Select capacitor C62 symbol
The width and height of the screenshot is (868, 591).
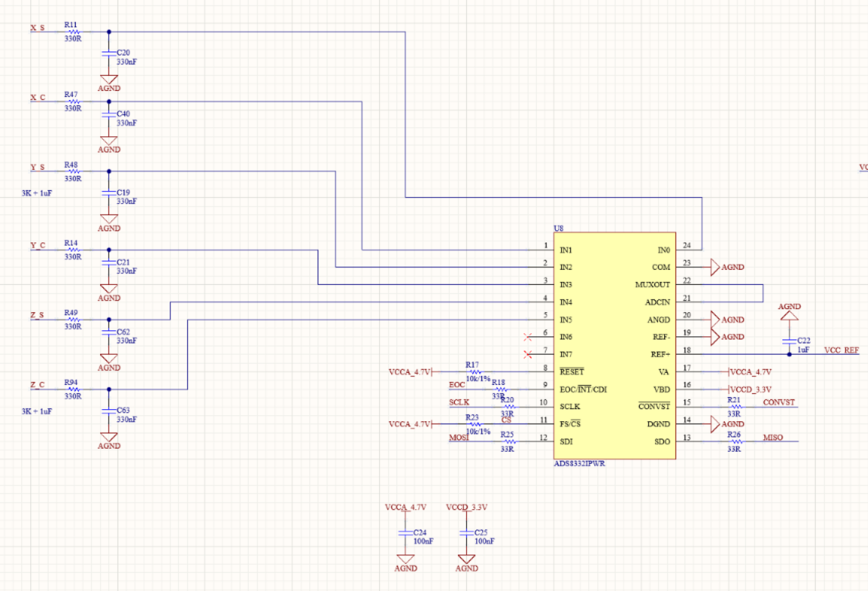coord(108,333)
